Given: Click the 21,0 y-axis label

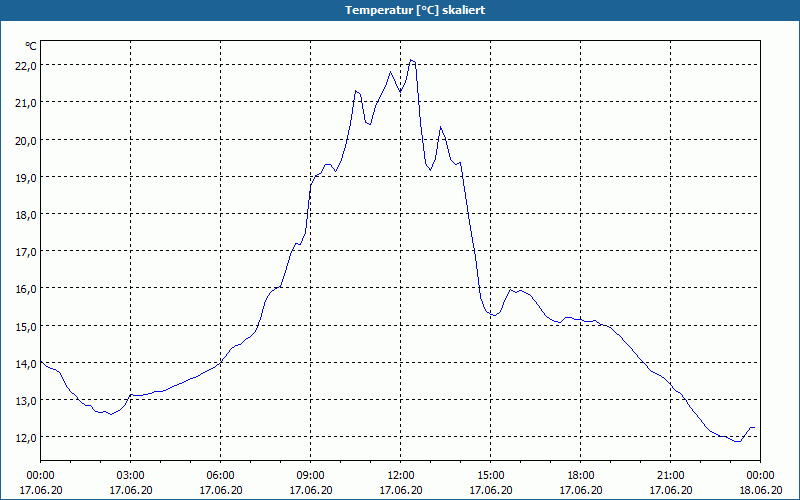Looking at the screenshot, I should (x=26, y=103).
